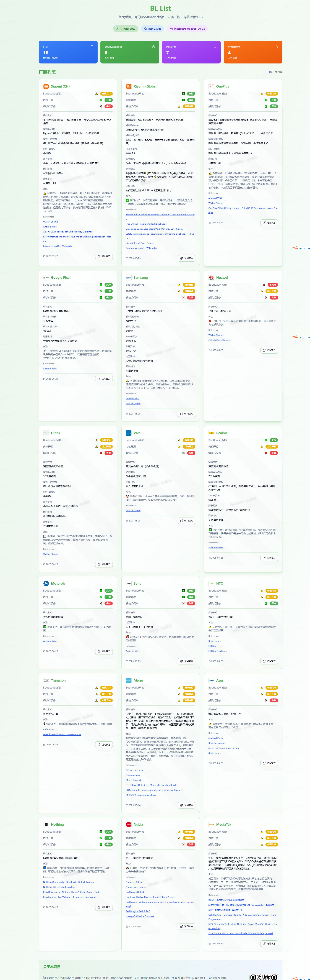The height and width of the screenshot is (980, 310).
Task: Click the 18 厂商列表 count text
Action: point(275,72)
